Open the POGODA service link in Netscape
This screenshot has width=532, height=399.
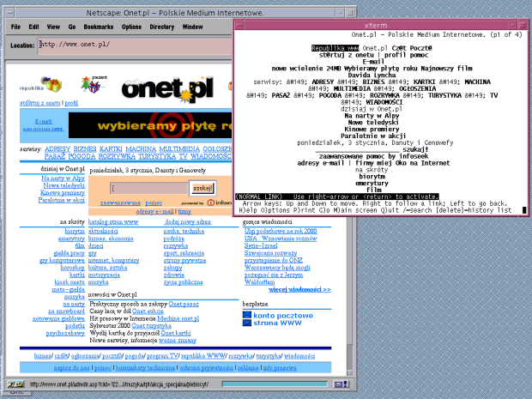pyautogui.click(x=82, y=156)
